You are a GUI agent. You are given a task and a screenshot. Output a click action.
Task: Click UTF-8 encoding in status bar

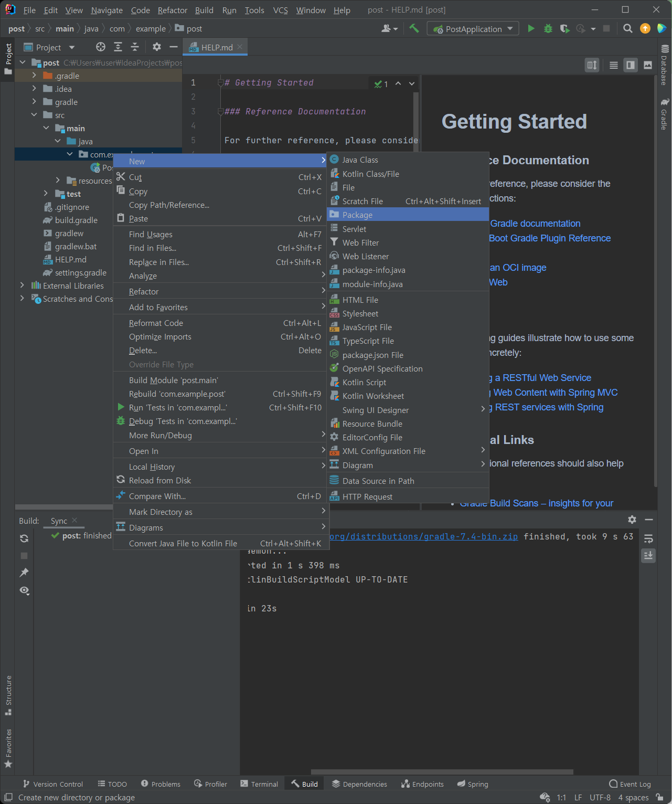tap(600, 797)
